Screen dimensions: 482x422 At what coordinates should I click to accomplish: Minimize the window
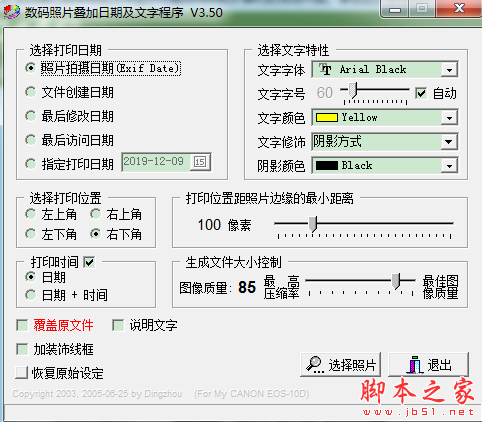click(x=395, y=9)
